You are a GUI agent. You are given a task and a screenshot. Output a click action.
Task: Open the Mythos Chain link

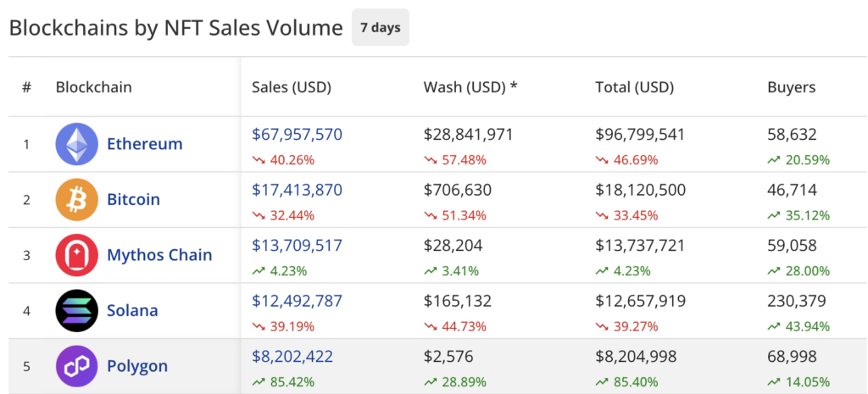pyautogui.click(x=159, y=255)
